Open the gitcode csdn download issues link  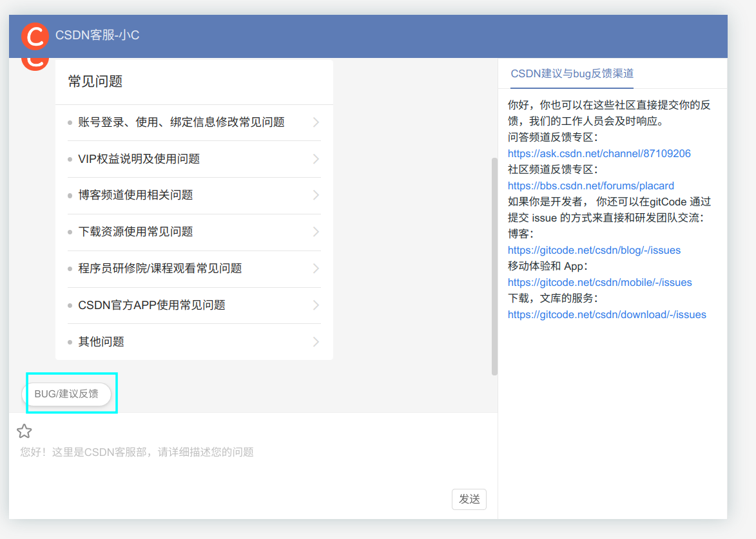(x=606, y=315)
